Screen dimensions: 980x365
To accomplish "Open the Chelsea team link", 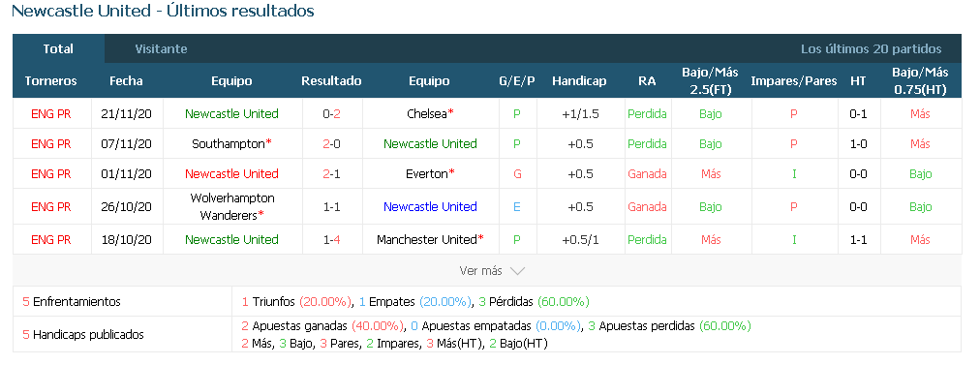I will pos(427,113).
